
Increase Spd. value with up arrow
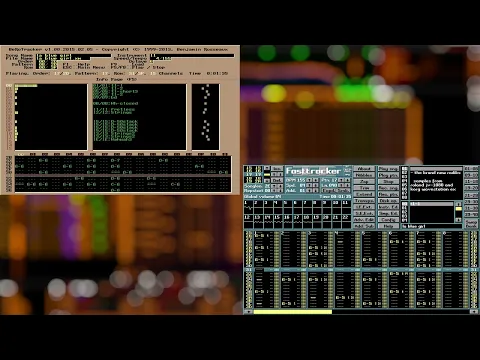(309, 185)
